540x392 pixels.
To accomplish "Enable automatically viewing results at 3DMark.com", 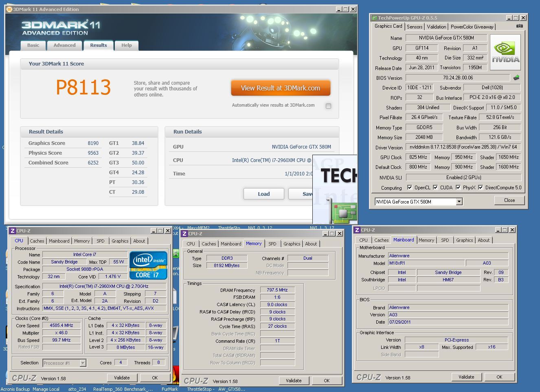I will [328, 106].
